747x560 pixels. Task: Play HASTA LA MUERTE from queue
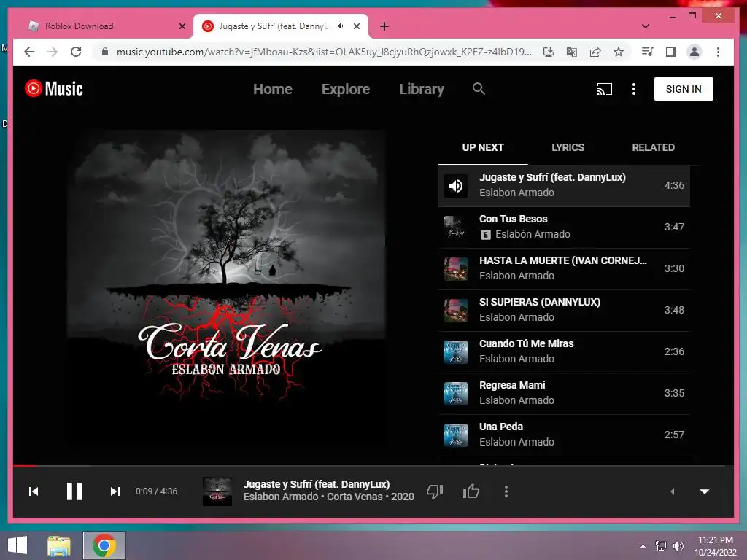(x=564, y=268)
